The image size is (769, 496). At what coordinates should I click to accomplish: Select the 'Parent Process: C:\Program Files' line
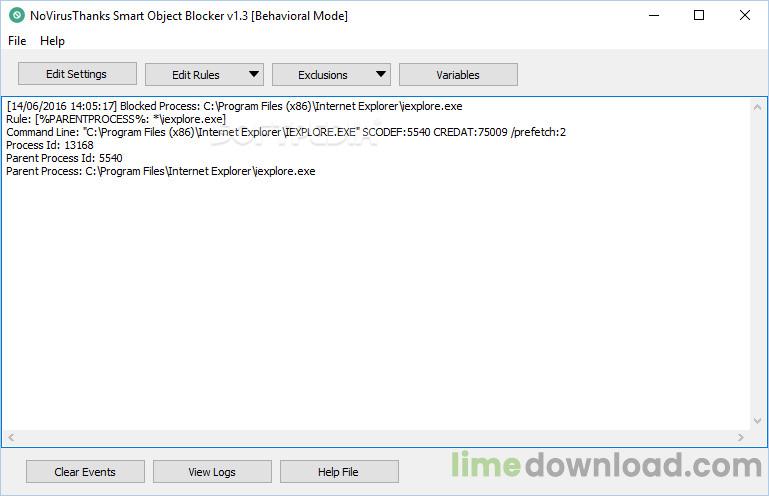coord(161,171)
